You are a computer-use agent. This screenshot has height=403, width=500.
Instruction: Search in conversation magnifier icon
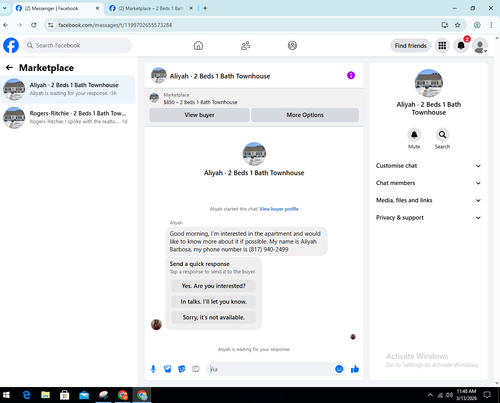442,135
